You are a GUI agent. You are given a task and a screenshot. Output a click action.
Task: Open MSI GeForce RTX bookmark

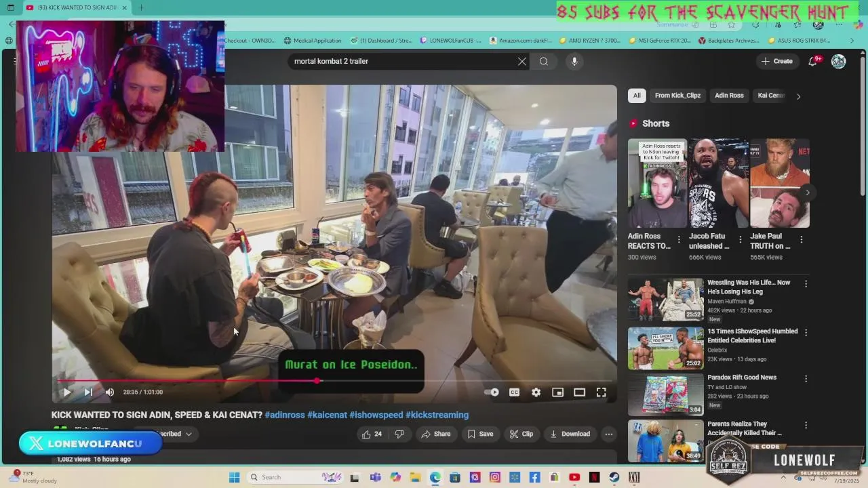[x=660, y=41]
